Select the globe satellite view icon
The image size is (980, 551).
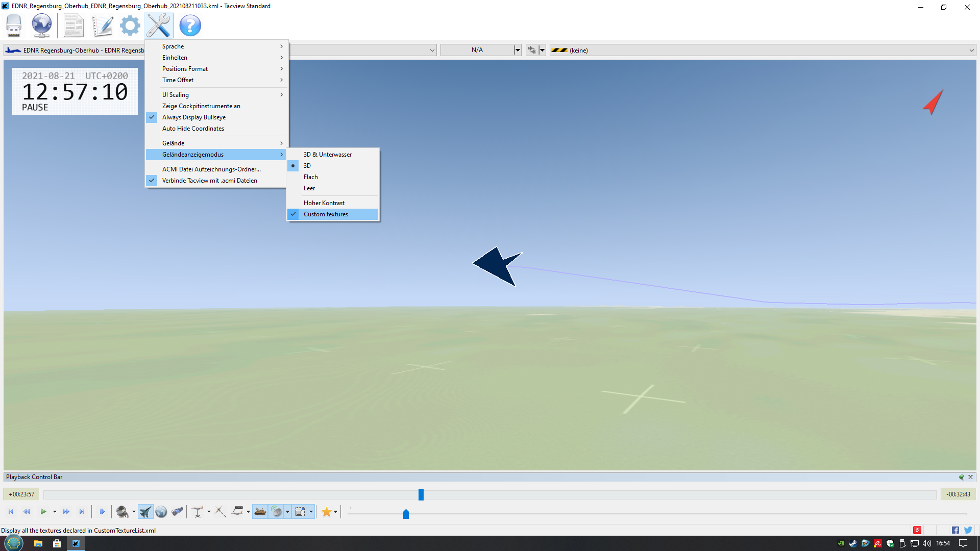pos(161,512)
